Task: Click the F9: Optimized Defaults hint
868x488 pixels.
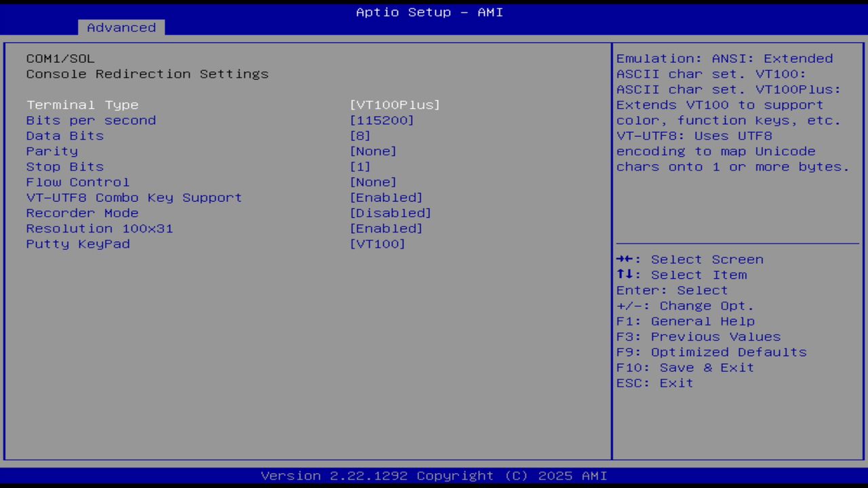Action: [711, 352]
